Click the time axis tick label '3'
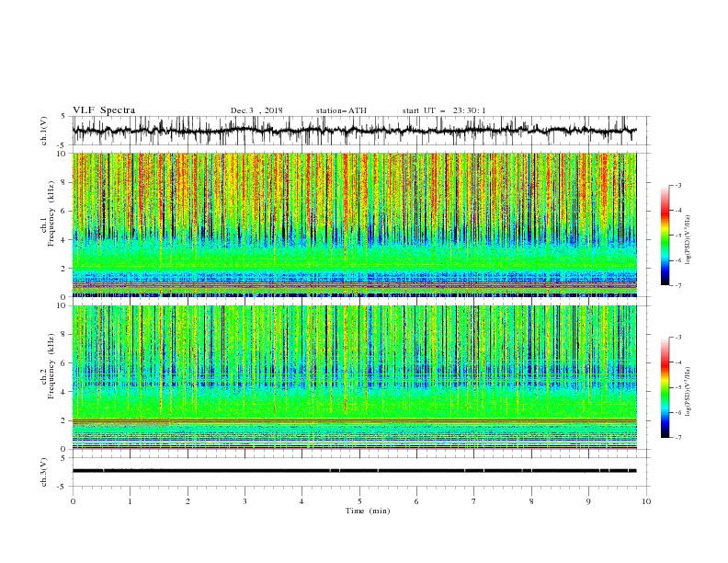728x563 pixels. pyautogui.click(x=245, y=501)
